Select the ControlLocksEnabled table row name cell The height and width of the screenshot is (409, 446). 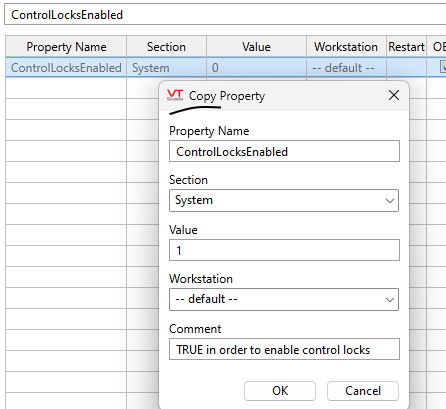(66, 68)
